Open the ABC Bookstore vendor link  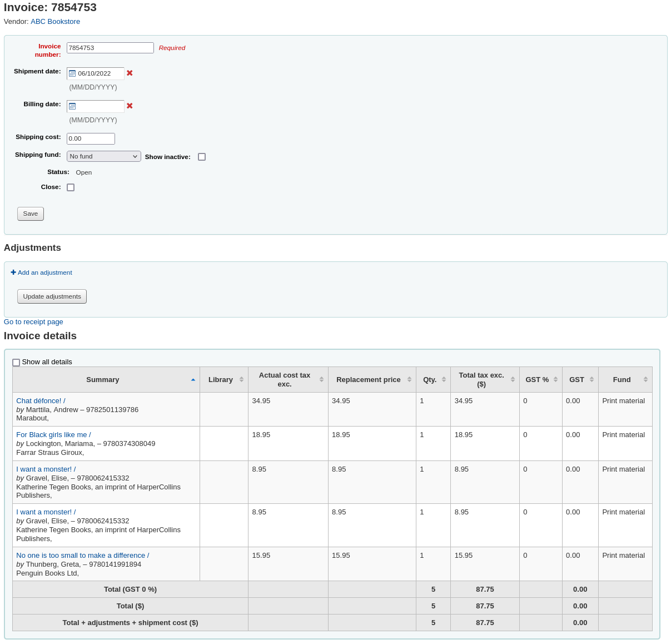click(55, 21)
